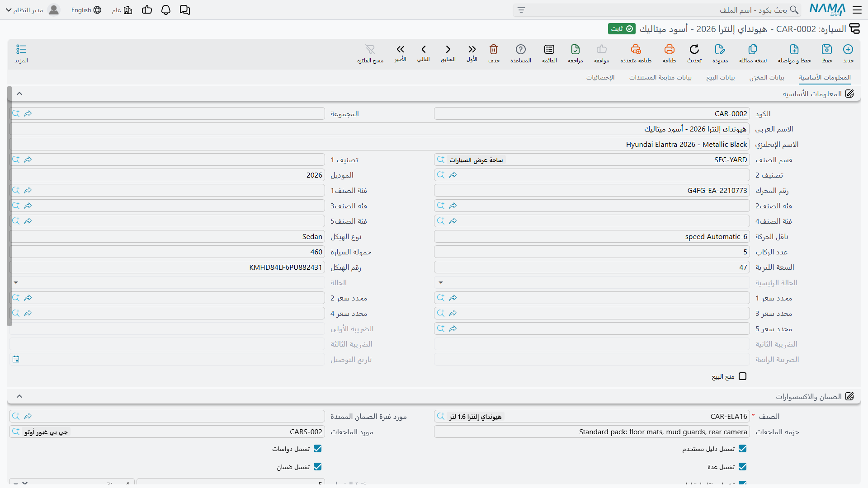The width and height of the screenshot is (868, 488).
Task: Uncheck تشمل ضمان checkbox
Action: tap(317, 467)
